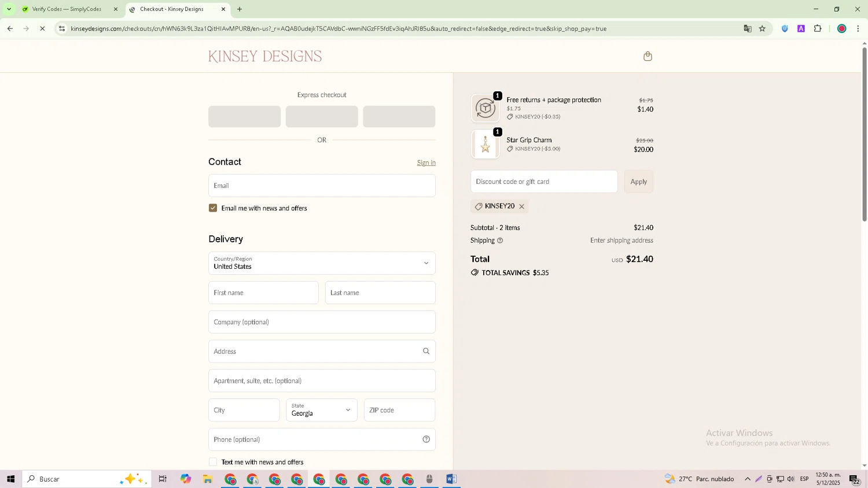Click the browser address bar URL

(339, 28)
